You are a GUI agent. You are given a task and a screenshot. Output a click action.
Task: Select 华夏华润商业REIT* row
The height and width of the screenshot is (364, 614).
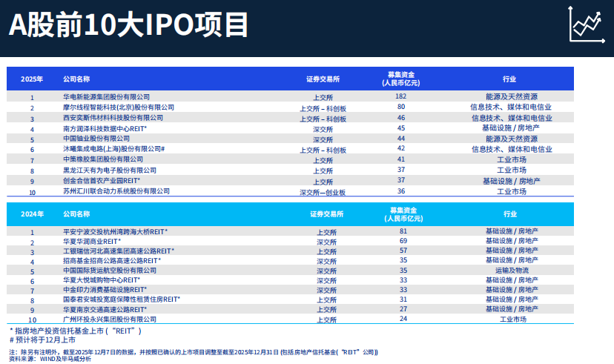[92, 242]
